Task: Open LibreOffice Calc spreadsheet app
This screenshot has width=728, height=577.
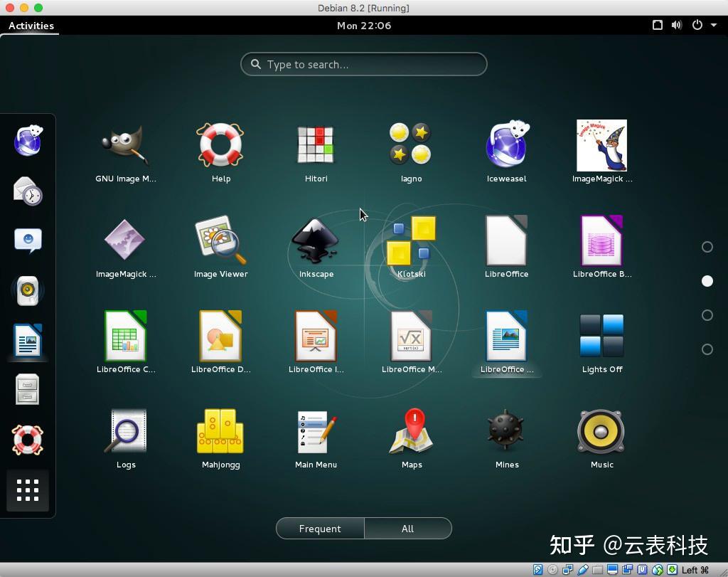Action: [125, 343]
